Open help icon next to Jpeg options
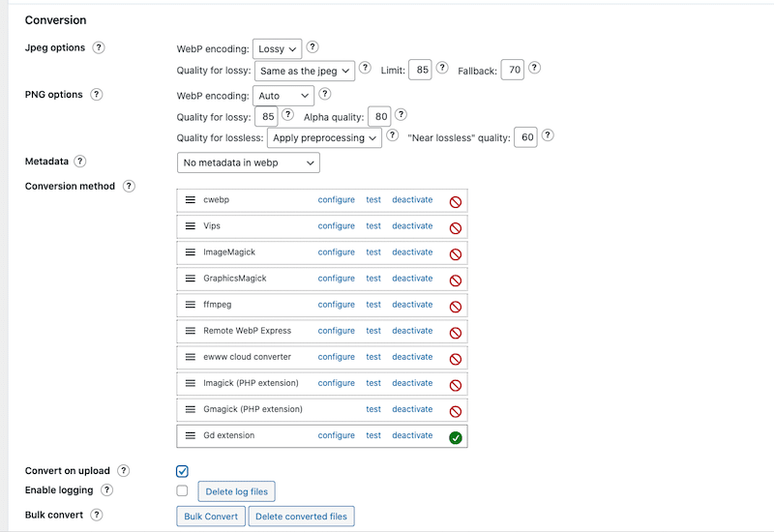The width and height of the screenshot is (774, 532). pos(99,47)
